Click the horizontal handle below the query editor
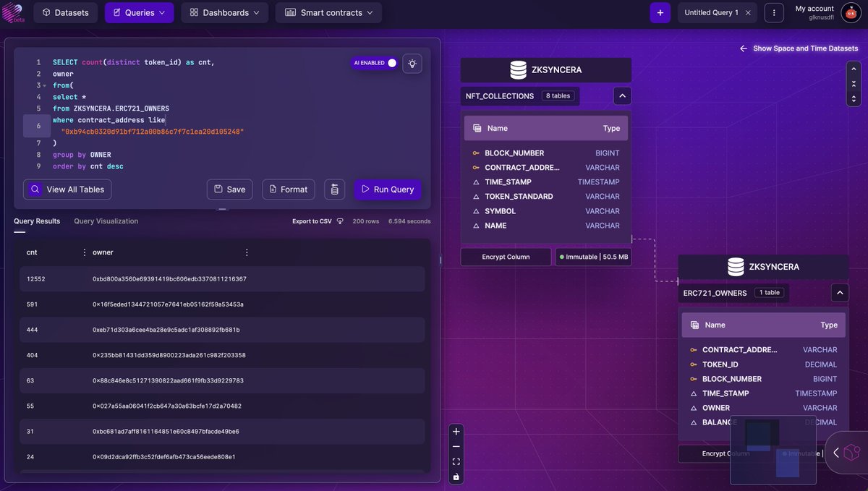 [x=222, y=210]
